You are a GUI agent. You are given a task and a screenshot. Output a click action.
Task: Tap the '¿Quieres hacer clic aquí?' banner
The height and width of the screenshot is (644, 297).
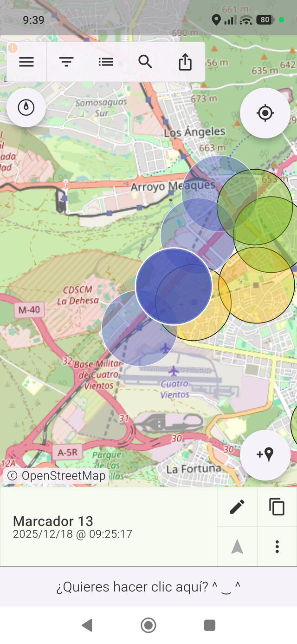[x=148, y=587]
